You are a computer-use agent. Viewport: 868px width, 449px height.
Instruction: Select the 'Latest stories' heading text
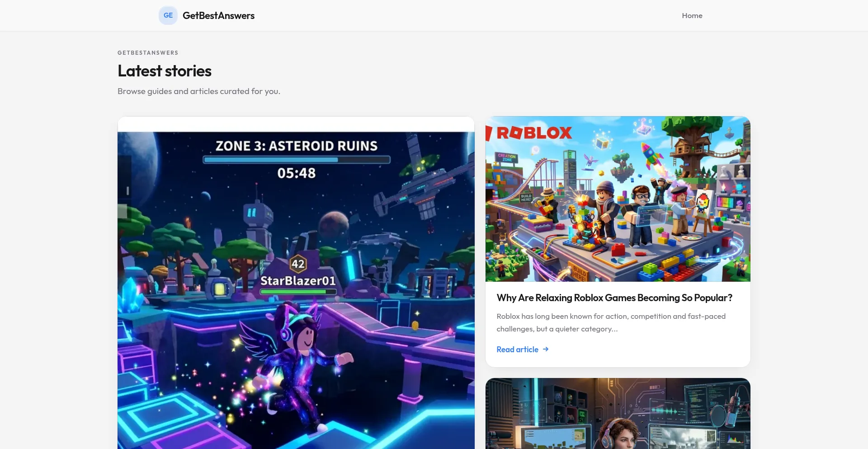tap(165, 71)
